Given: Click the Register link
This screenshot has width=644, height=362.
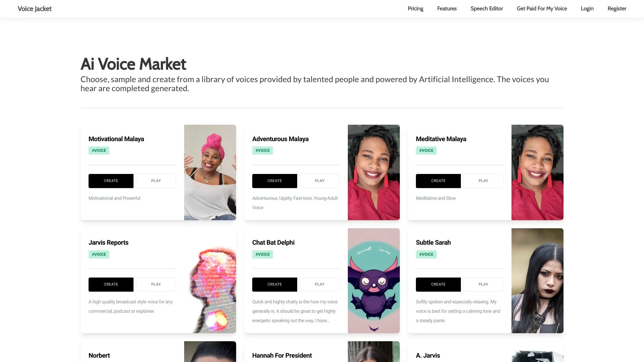Looking at the screenshot, I should click(x=617, y=8).
